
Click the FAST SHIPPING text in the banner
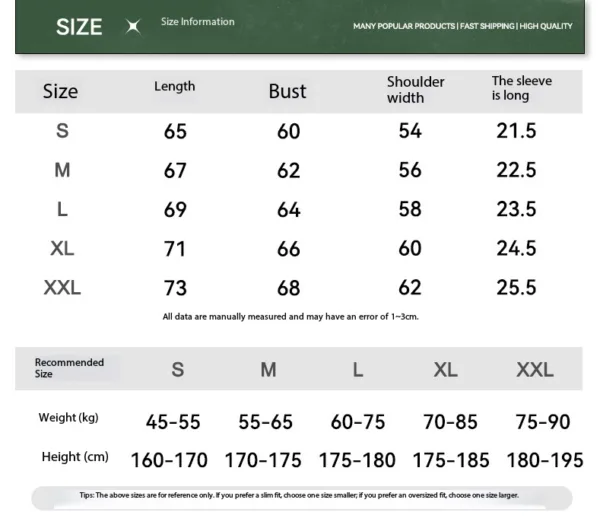tap(487, 25)
